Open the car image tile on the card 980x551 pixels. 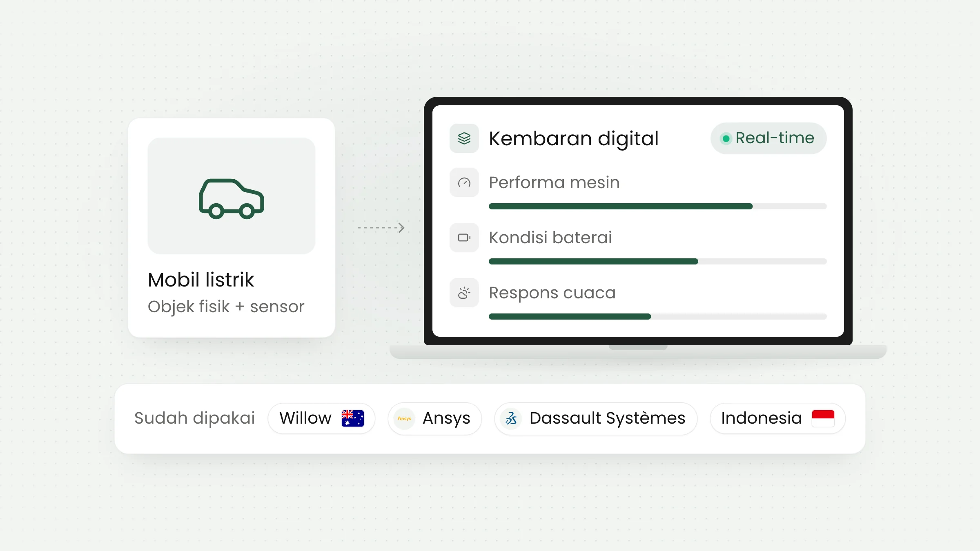(x=232, y=196)
